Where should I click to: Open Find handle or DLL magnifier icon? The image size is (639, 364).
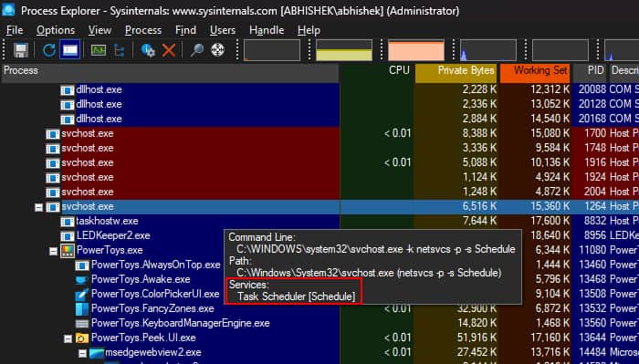tap(197, 50)
